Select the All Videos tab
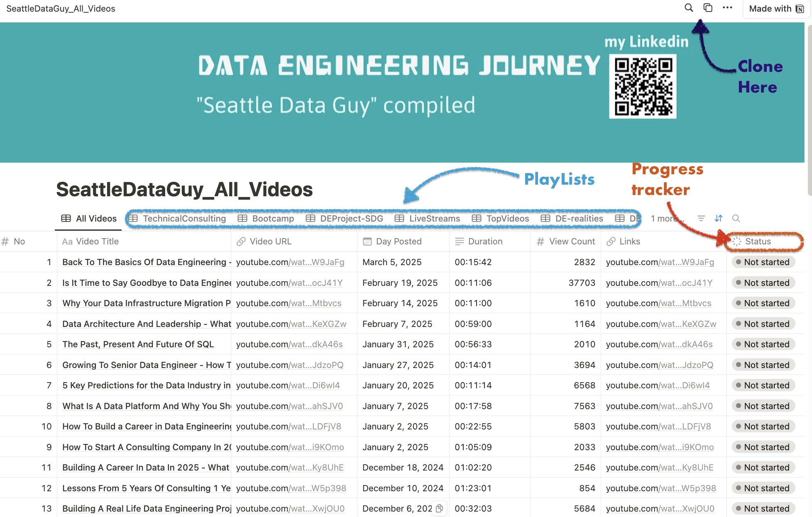This screenshot has height=517, width=812. point(89,219)
